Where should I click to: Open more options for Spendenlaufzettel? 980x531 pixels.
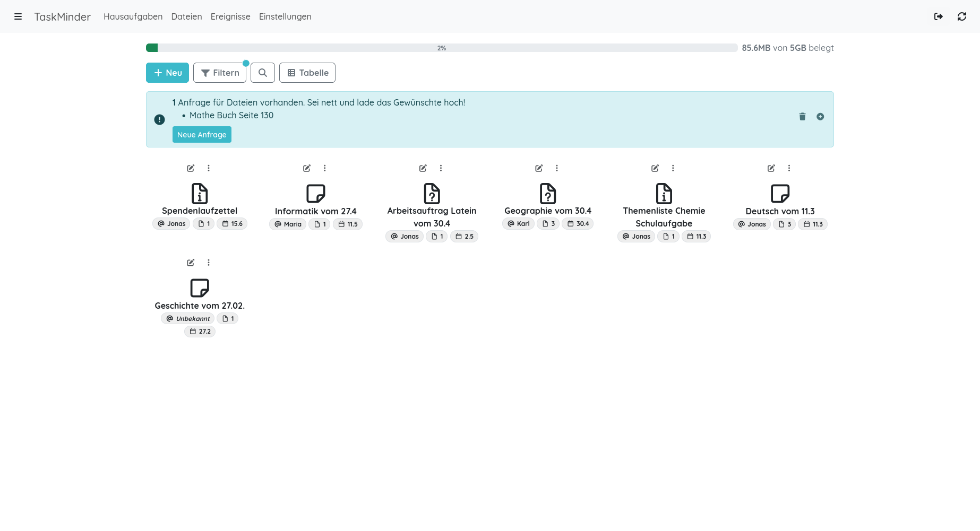coord(209,168)
